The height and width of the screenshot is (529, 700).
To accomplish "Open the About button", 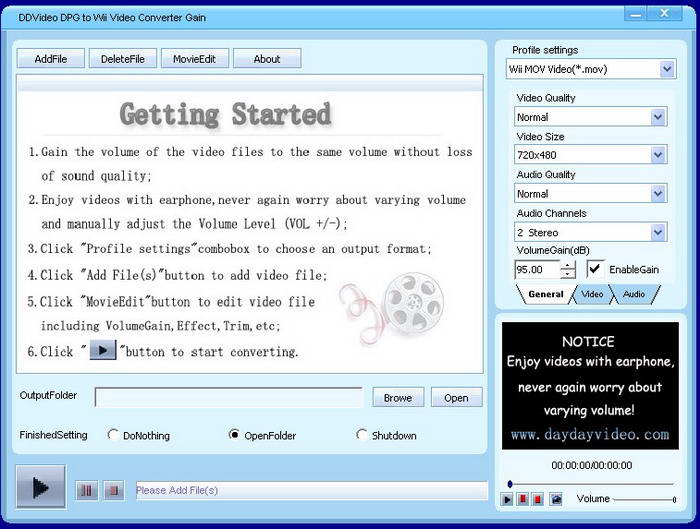I will click(x=267, y=58).
